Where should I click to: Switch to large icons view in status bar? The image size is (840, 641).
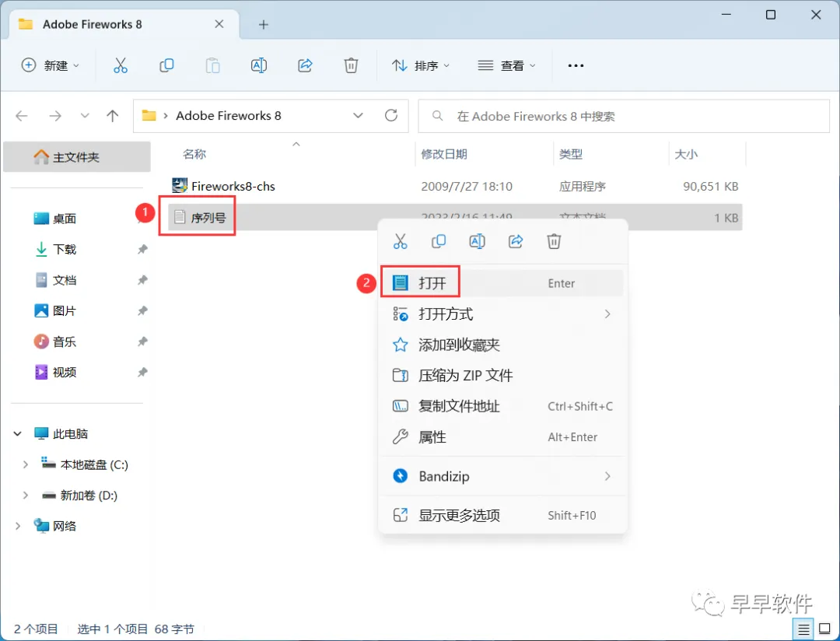825,629
